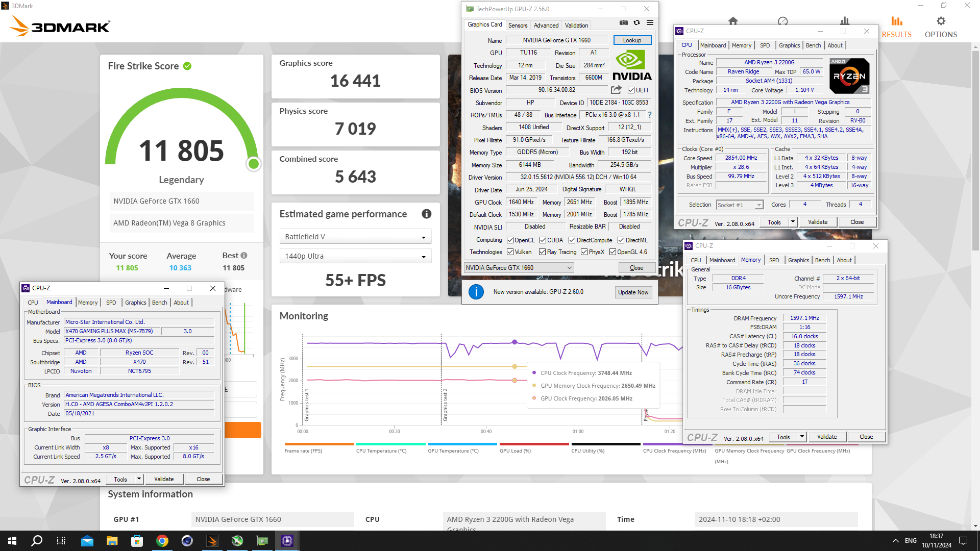
Task: Toggle UEFI checkbox in GPU-Z
Action: [x=631, y=90]
